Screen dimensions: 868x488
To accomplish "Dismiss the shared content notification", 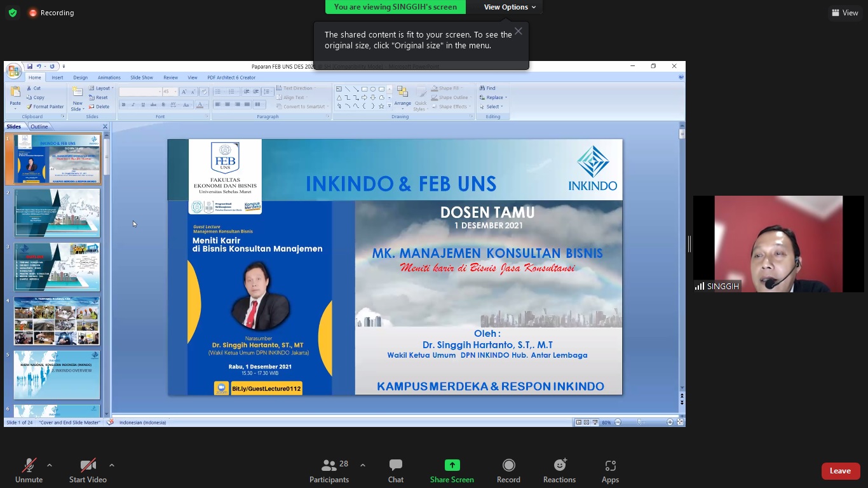I will [519, 31].
